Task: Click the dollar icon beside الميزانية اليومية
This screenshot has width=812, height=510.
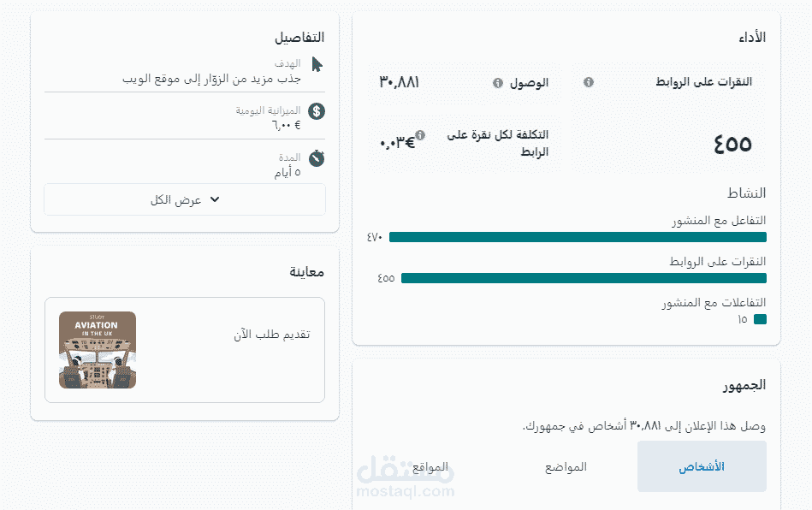Action: (317, 110)
